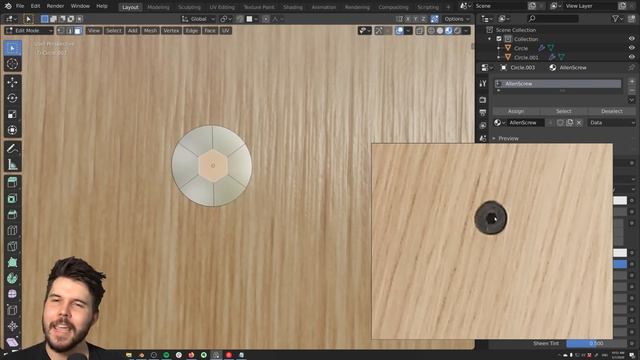
Task: Duplicate the AllenScrew material
Action: click(x=570, y=122)
